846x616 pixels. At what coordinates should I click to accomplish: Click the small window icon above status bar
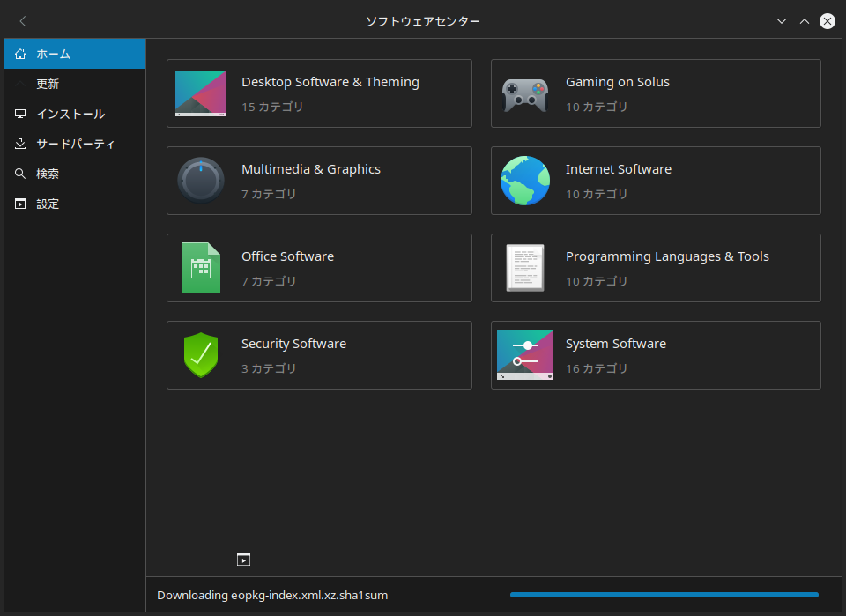243,560
